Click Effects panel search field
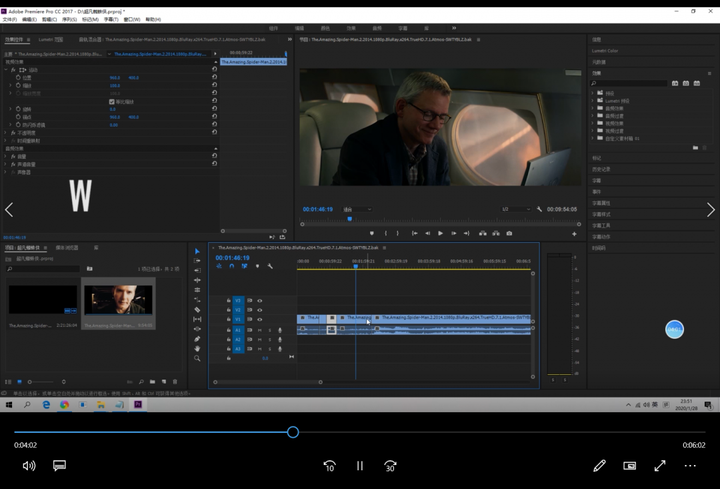 (x=629, y=83)
